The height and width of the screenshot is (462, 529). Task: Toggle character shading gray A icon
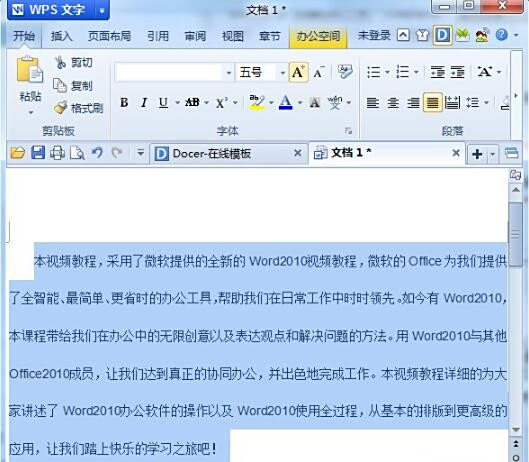click(314, 103)
